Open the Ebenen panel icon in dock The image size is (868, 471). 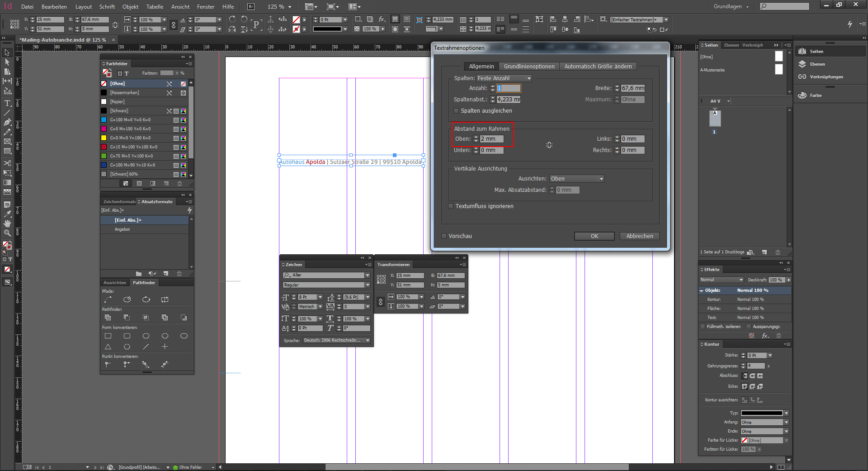pos(802,64)
